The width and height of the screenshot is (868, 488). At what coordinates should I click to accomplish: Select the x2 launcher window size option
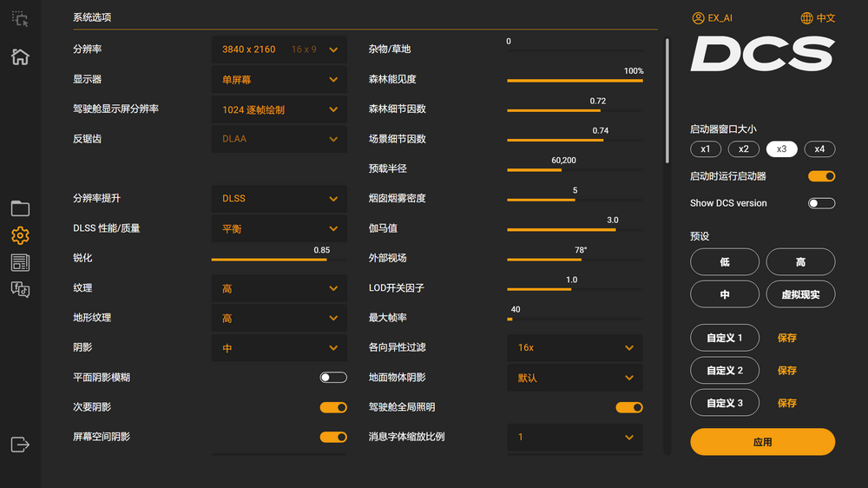(744, 149)
